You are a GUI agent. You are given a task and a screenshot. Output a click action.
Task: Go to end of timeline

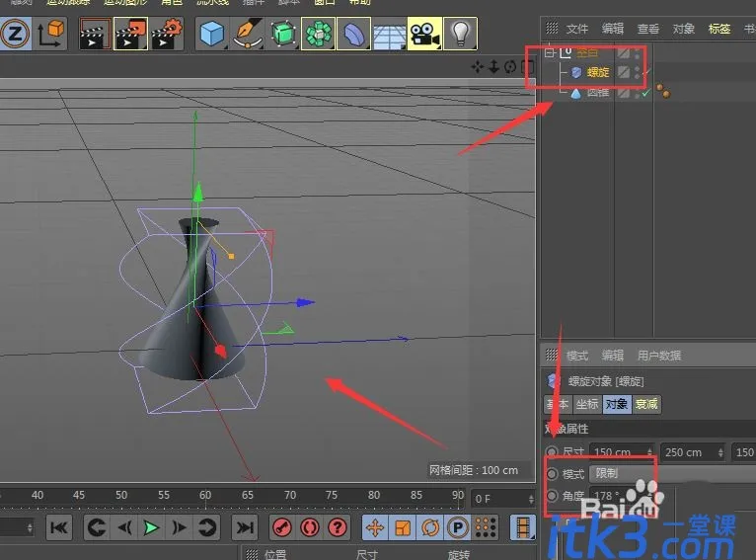[245, 527]
